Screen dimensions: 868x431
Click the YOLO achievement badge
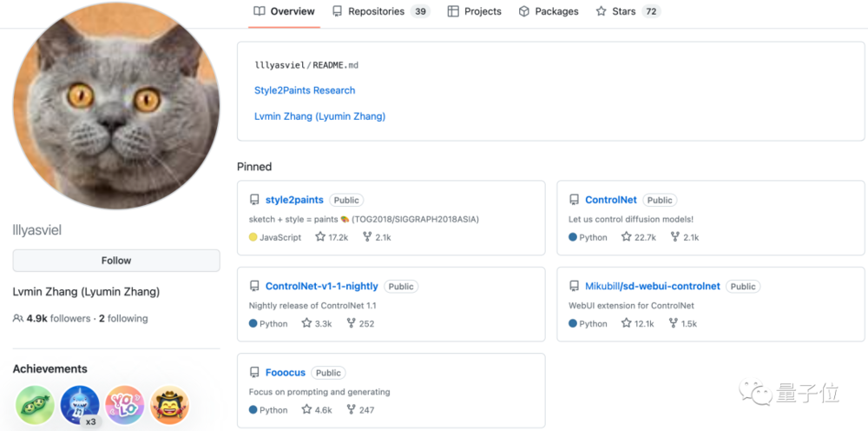click(124, 405)
